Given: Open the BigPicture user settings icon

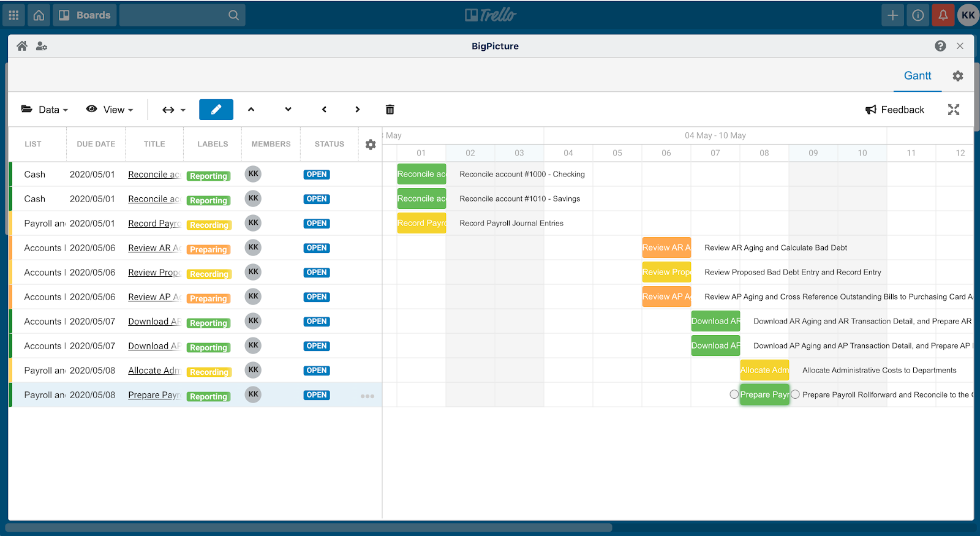Looking at the screenshot, I should pos(42,46).
